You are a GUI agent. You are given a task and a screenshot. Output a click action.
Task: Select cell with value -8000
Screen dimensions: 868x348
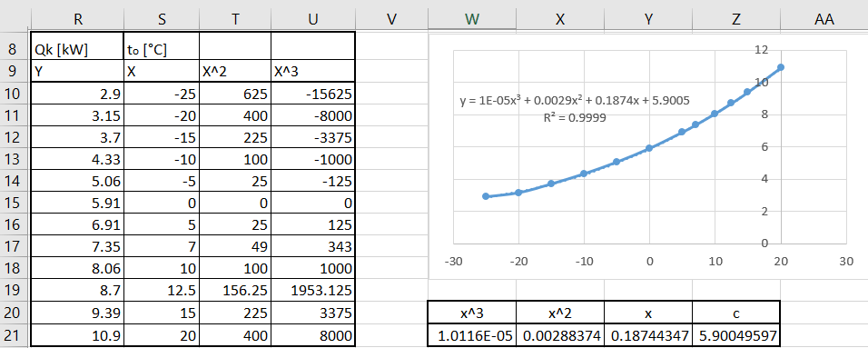312,115
